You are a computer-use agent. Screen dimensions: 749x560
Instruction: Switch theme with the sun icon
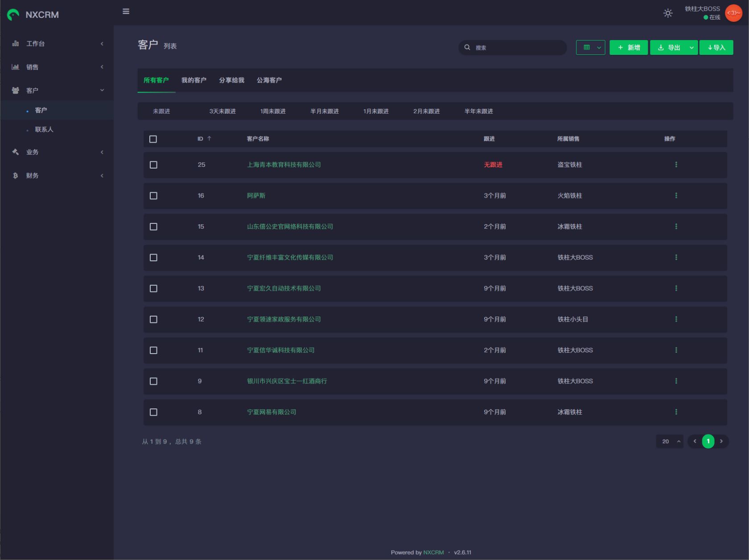[x=667, y=13]
